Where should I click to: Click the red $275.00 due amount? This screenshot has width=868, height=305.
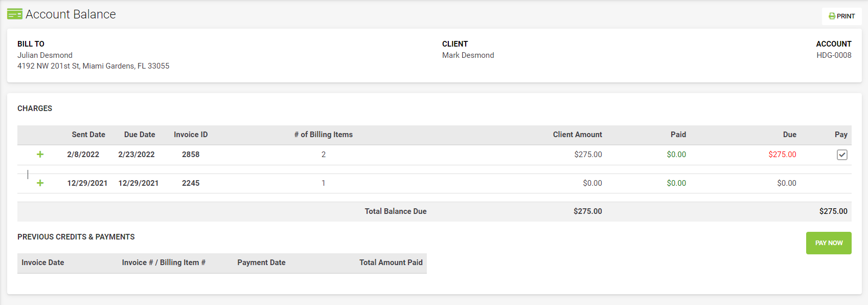(x=783, y=155)
